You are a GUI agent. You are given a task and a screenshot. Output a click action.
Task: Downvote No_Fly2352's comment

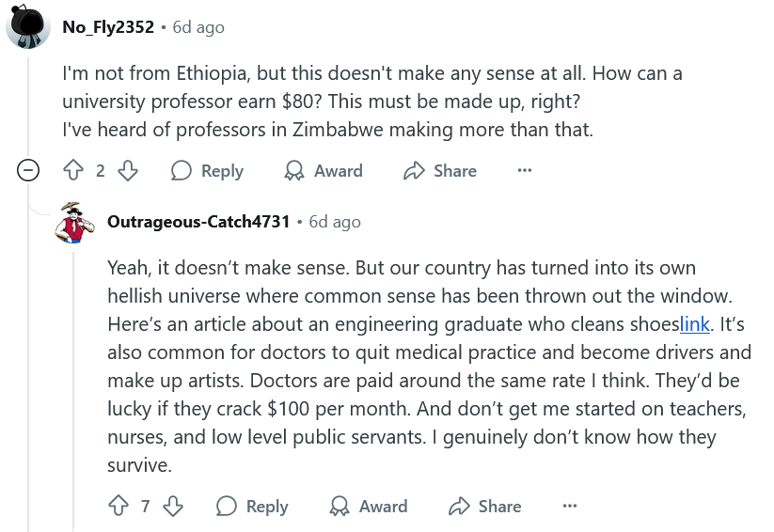coord(128,171)
